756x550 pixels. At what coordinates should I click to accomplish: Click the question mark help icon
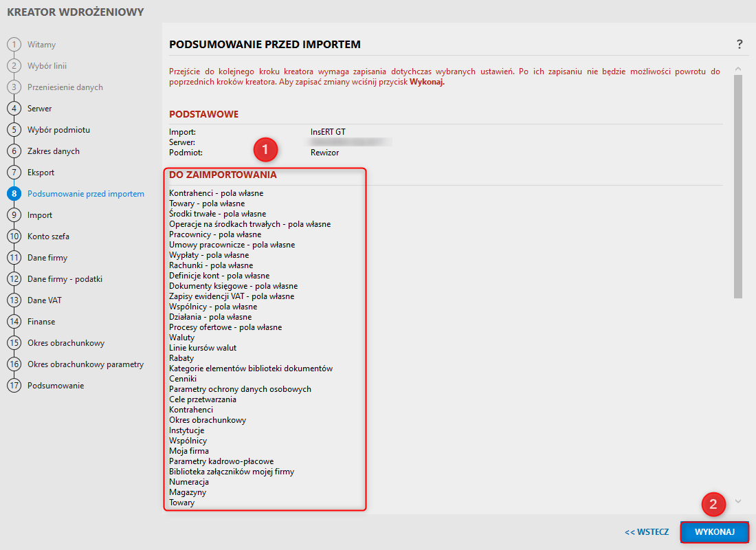point(740,45)
